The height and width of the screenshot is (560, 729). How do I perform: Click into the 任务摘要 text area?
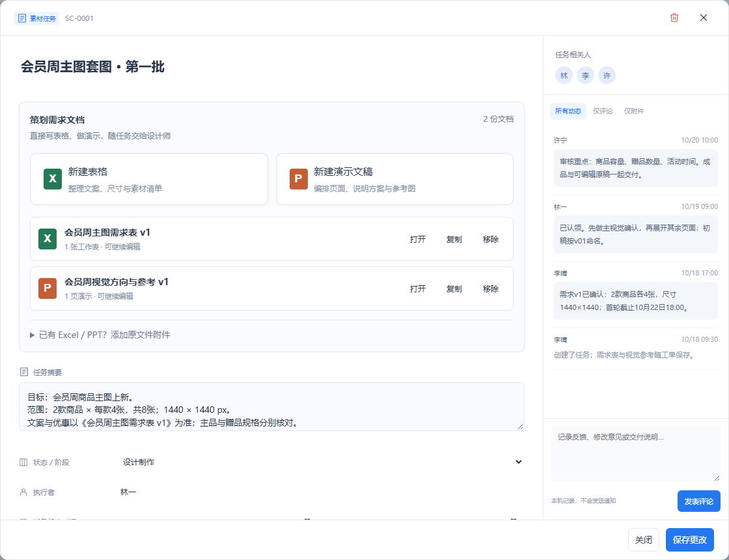[x=271, y=406]
